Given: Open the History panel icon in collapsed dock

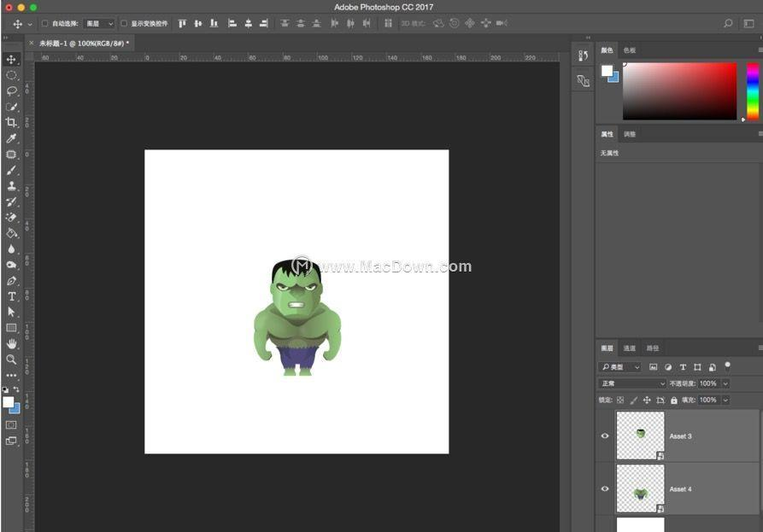Looking at the screenshot, I should pyautogui.click(x=583, y=56).
